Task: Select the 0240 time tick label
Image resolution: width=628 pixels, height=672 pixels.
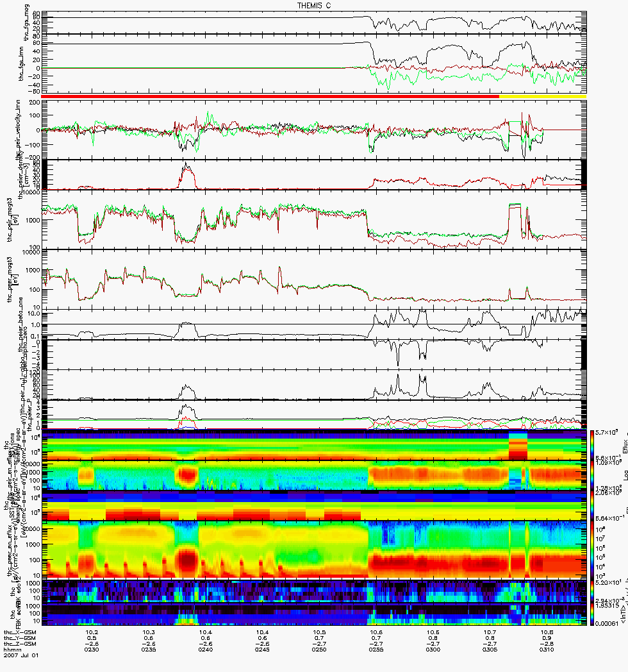Action: tap(206, 650)
